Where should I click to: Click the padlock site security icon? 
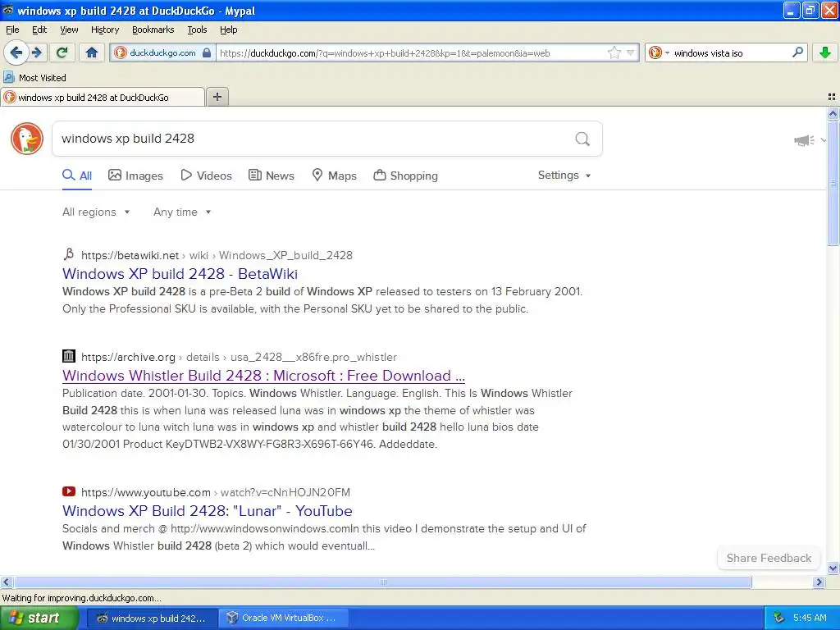click(207, 52)
